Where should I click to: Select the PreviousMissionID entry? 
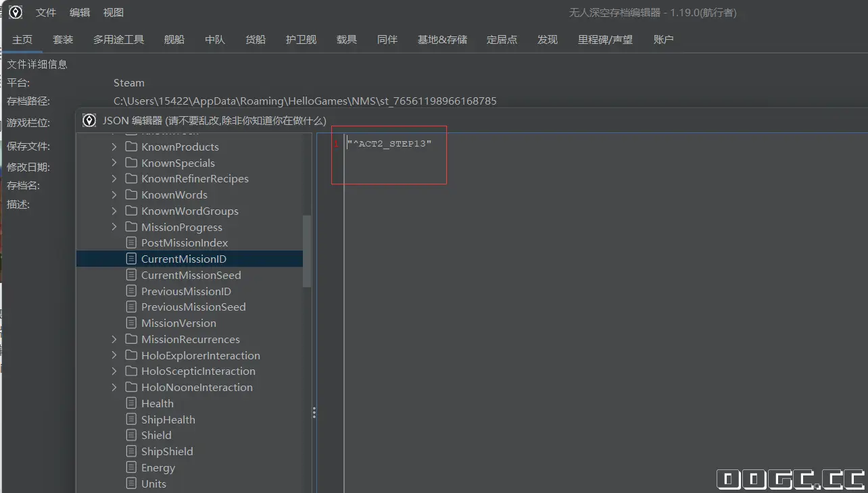[x=186, y=291]
